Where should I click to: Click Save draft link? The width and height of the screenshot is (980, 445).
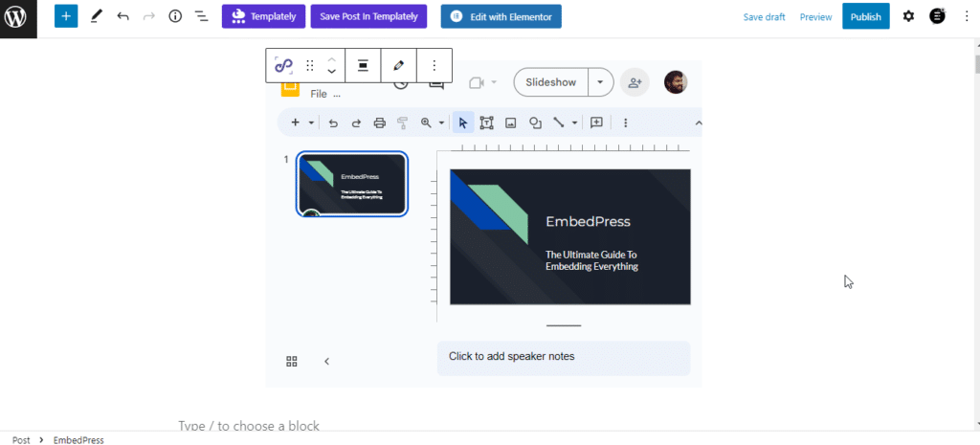click(764, 17)
